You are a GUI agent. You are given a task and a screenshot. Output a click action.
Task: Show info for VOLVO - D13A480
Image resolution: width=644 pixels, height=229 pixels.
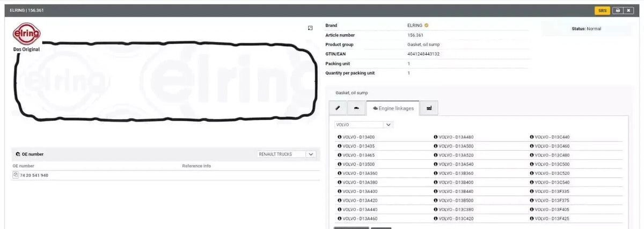pos(436,137)
